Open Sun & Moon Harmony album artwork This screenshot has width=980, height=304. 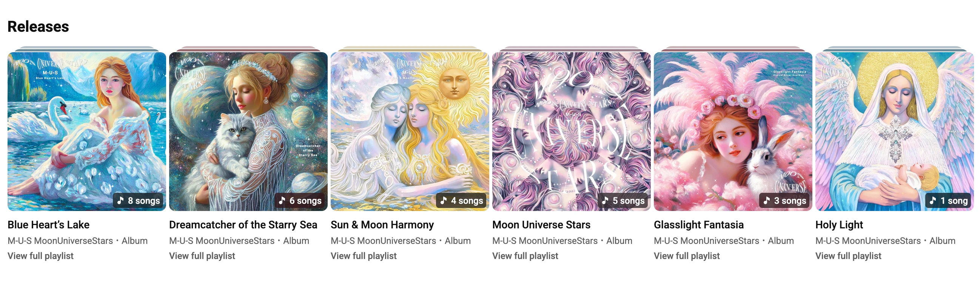coord(410,132)
